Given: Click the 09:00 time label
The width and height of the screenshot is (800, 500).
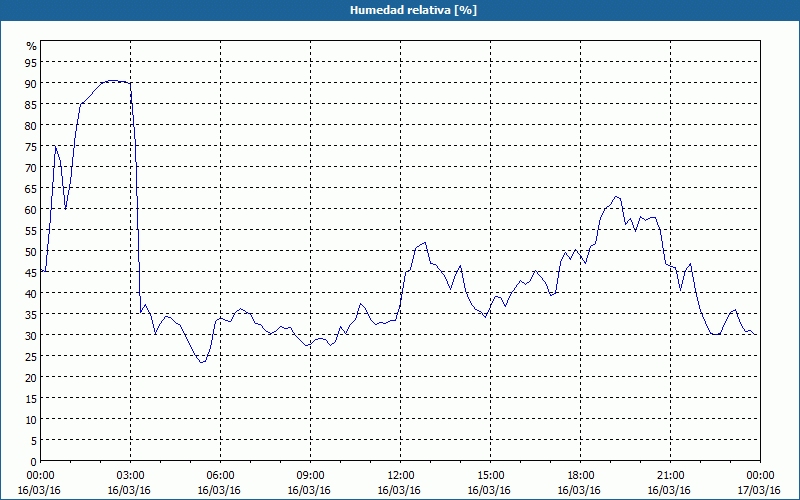Looking at the screenshot, I should point(310,476).
